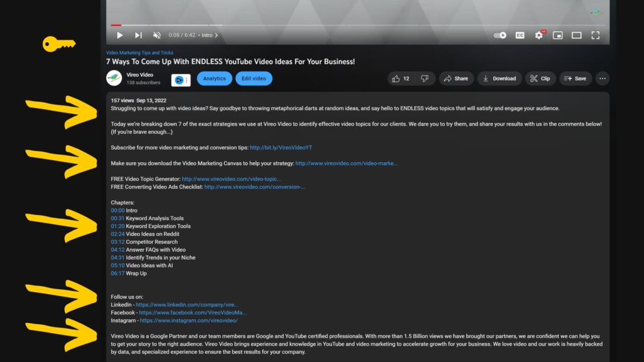Jump to 03:12 Competitor Research chapter
Image resolution: width=644 pixels, height=362 pixels.
point(118,242)
